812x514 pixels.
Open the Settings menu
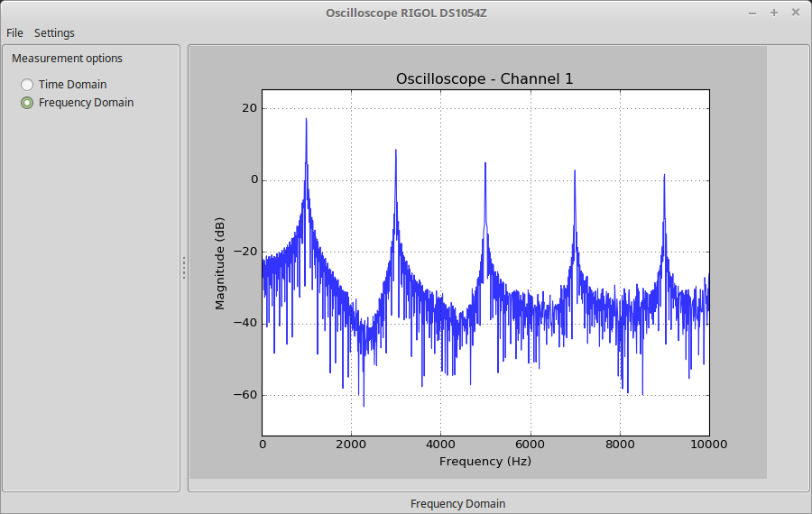[x=54, y=33]
